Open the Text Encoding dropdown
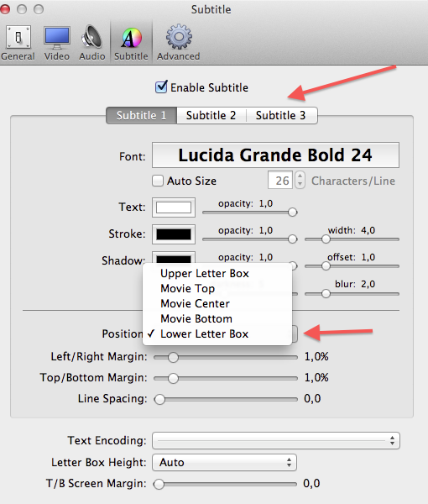Screen dimensions: 428x504 (x=276, y=440)
